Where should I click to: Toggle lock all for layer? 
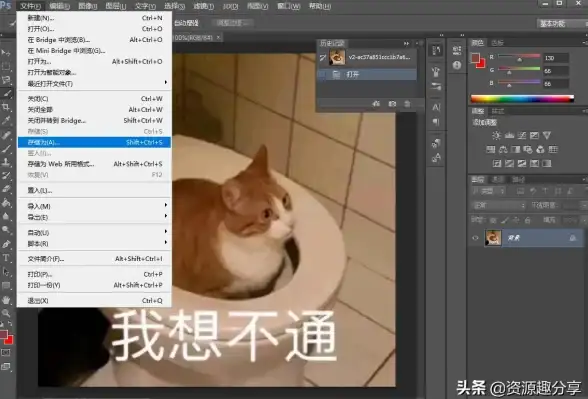coord(528,220)
